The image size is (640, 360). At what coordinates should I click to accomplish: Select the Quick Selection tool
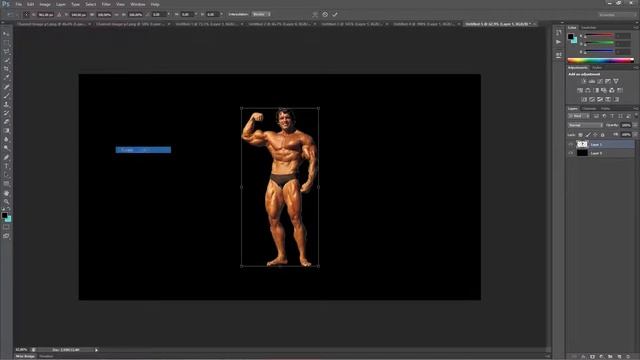(x=6, y=60)
